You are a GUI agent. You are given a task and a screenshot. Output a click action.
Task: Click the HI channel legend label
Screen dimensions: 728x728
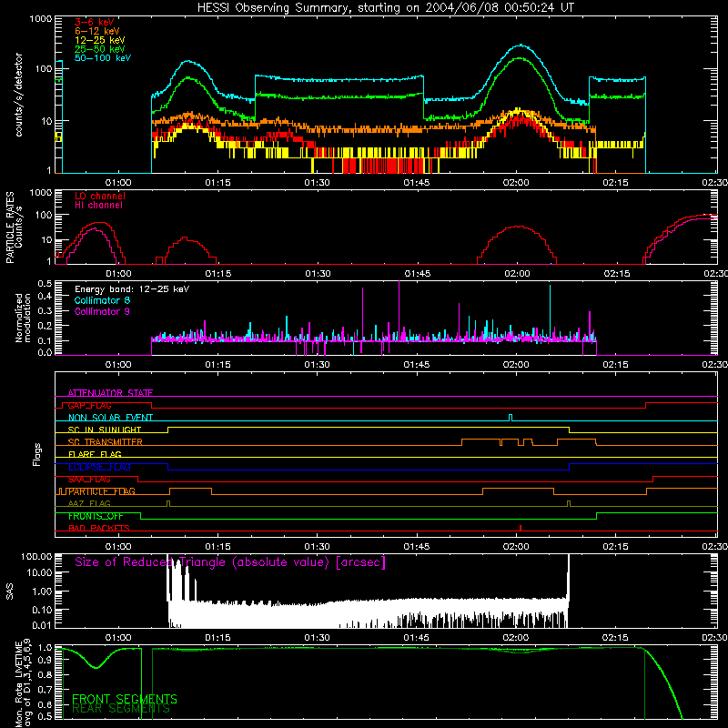(x=98, y=205)
